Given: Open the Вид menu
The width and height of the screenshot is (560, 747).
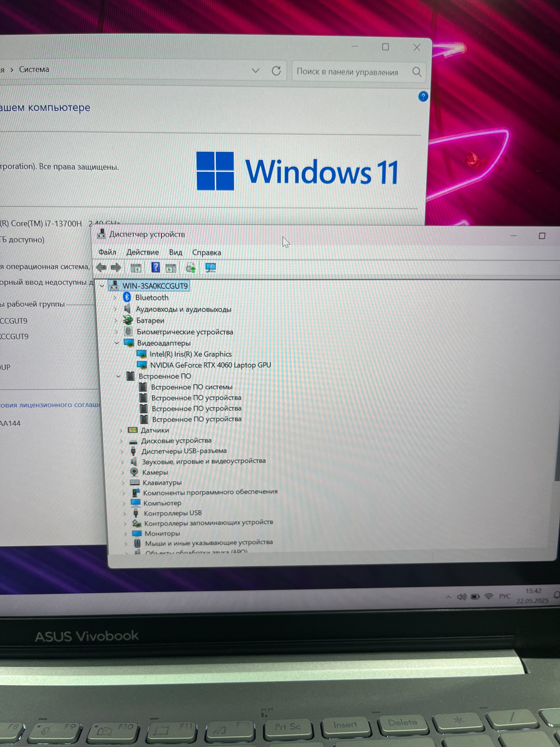Looking at the screenshot, I should click(176, 253).
